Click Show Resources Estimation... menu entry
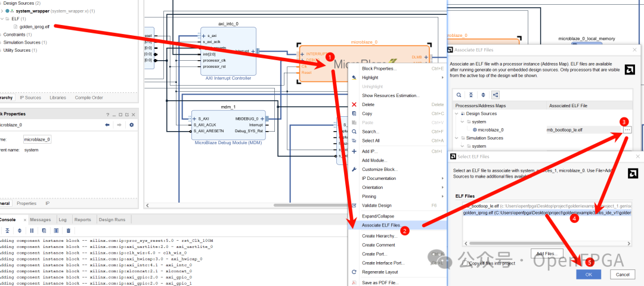 coord(397,95)
